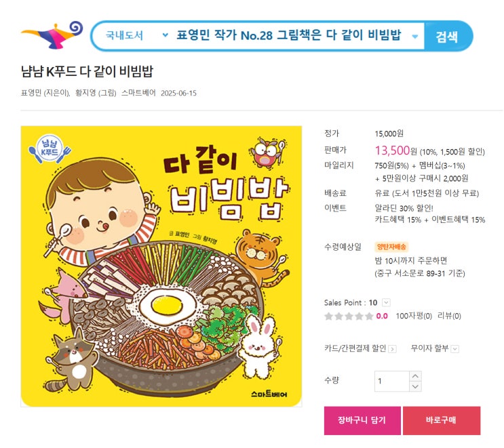
Task: Open publisher 스마트베어 link
Action: point(138,93)
